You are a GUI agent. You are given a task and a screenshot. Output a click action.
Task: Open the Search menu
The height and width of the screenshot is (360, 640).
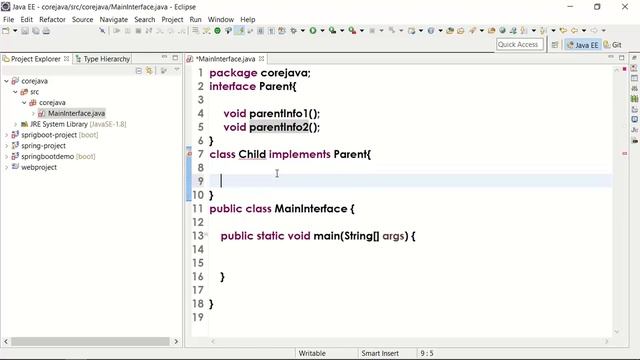tap(145, 19)
